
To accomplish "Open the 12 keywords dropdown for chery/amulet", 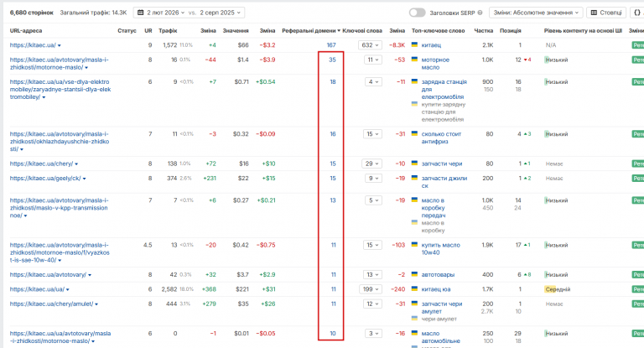I will coord(372,304).
